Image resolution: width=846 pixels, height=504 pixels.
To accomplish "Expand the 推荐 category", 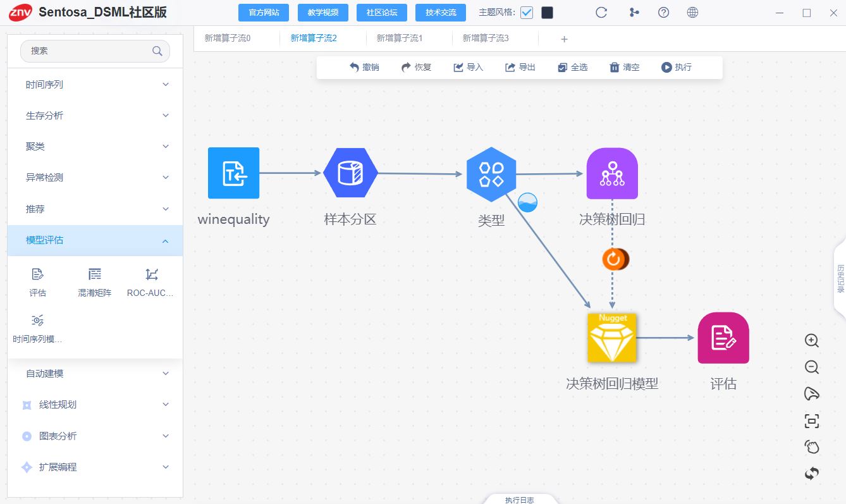I will pyautogui.click(x=95, y=209).
